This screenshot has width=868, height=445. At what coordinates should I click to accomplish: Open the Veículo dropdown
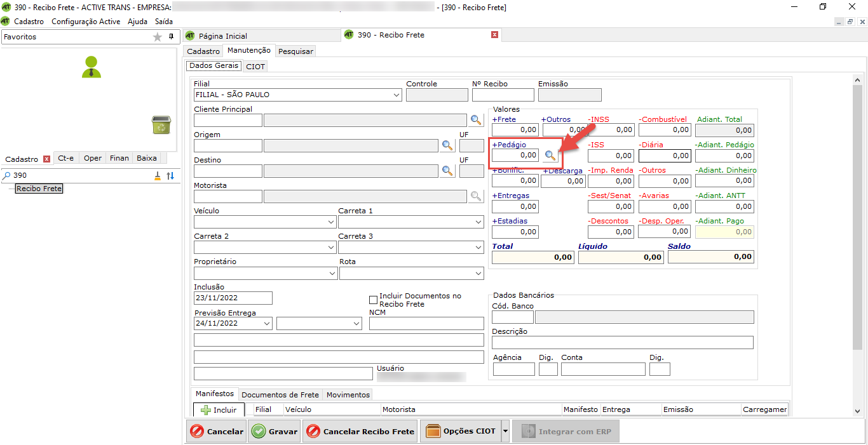[331, 222]
